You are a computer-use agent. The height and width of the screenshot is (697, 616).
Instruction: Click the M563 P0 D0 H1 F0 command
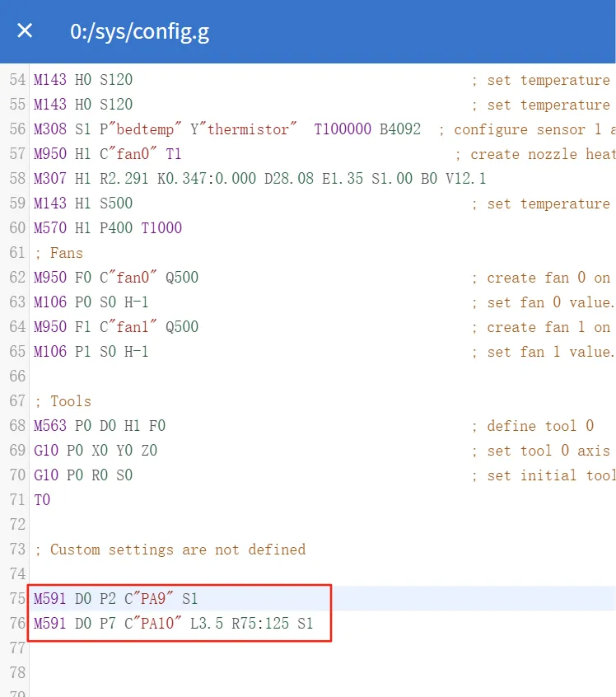point(99,426)
